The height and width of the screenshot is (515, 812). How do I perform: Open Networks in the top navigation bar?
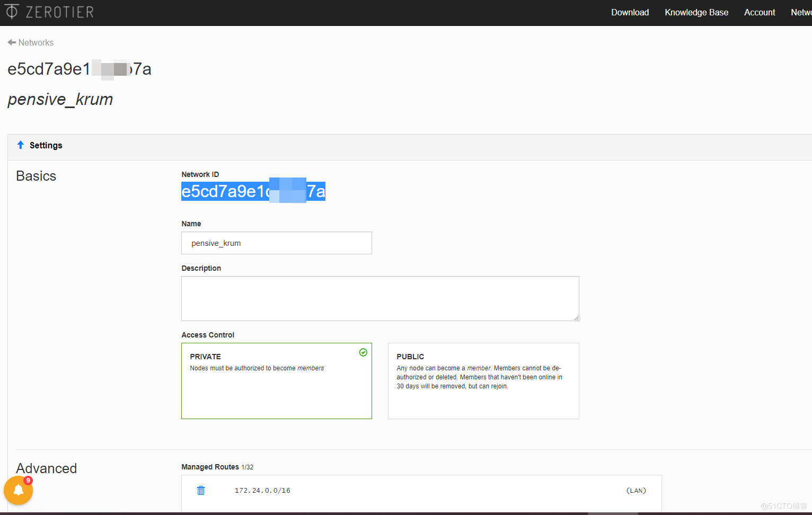(x=801, y=12)
